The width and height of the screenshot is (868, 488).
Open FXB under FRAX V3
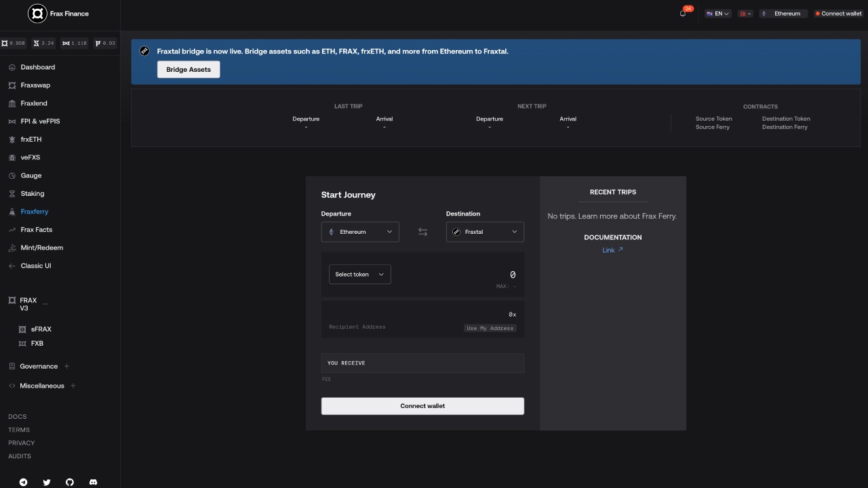(x=37, y=344)
